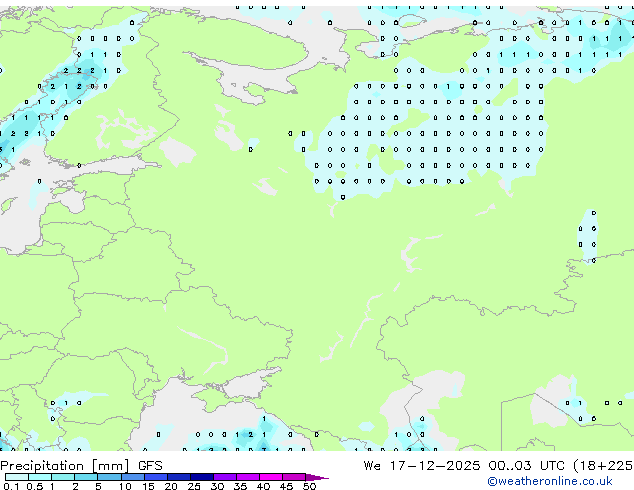634x490 pixels.
Task: Select the 5–10 mm legend swatch
Action: pos(109,477)
